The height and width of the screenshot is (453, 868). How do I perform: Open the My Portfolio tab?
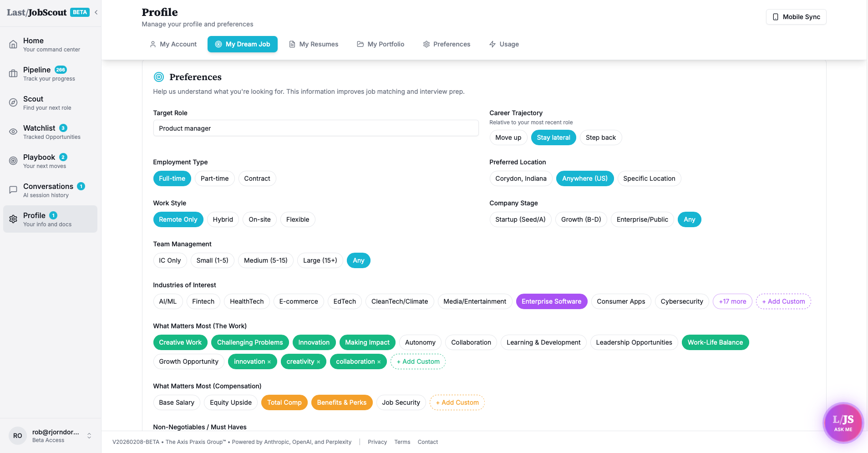click(381, 44)
